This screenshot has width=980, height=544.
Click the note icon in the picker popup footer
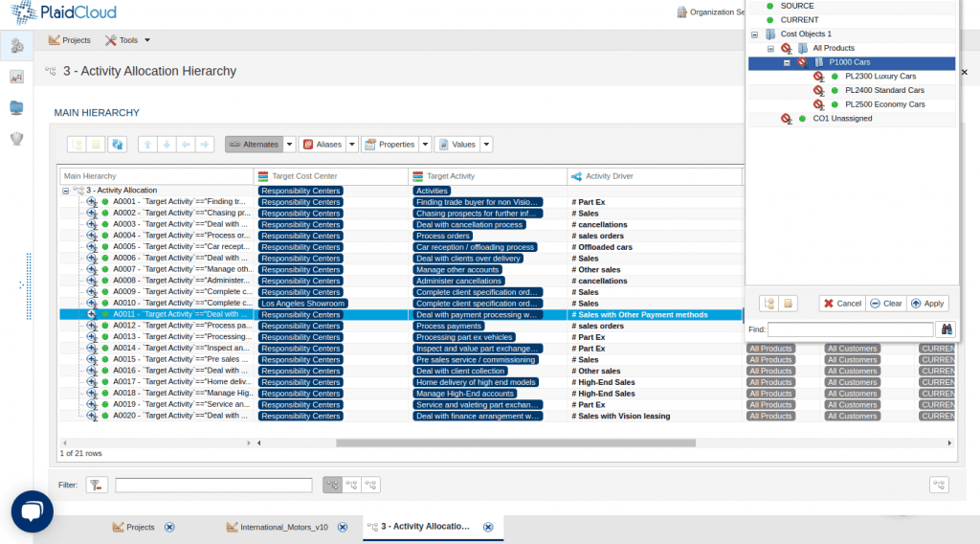(789, 304)
